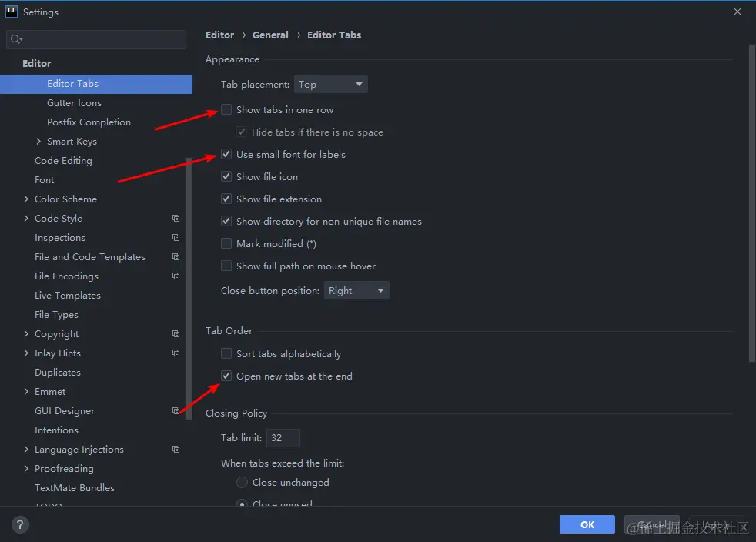The width and height of the screenshot is (756, 542).
Task: Click the Cancel button
Action: pyautogui.click(x=652, y=524)
